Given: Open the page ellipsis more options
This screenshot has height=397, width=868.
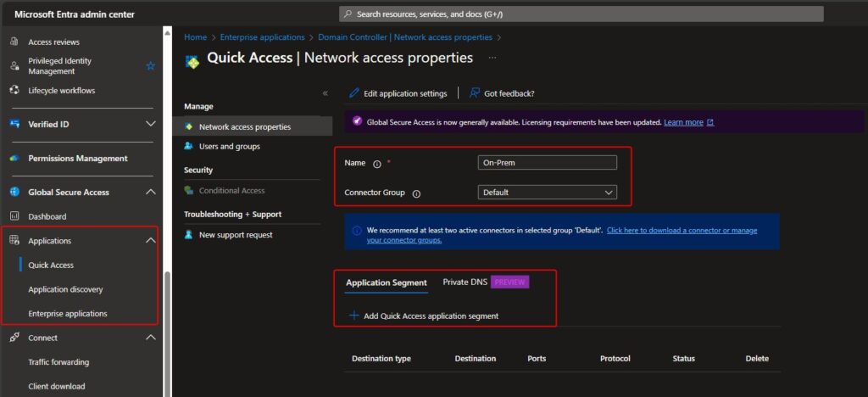Looking at the screenshot, I should tap(492, 58).
